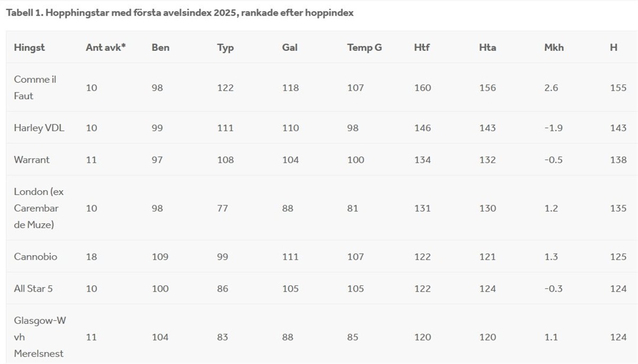Click the All Star 5 row name
This screenshot has width=638, height=364.
(x=33, y=289)
